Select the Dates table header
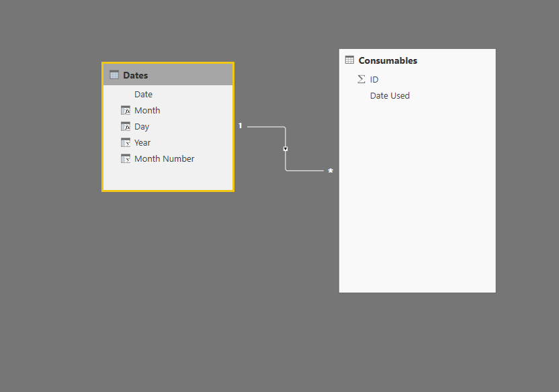Viewport: 559px width, 392px height. click(x=168, y=75)
